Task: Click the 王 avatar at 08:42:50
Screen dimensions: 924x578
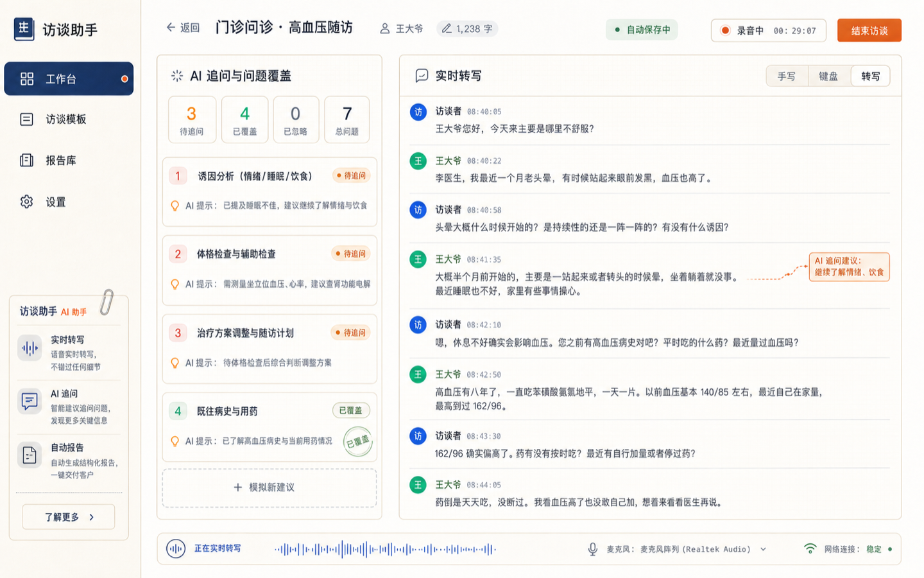Action: coord(418,374)
